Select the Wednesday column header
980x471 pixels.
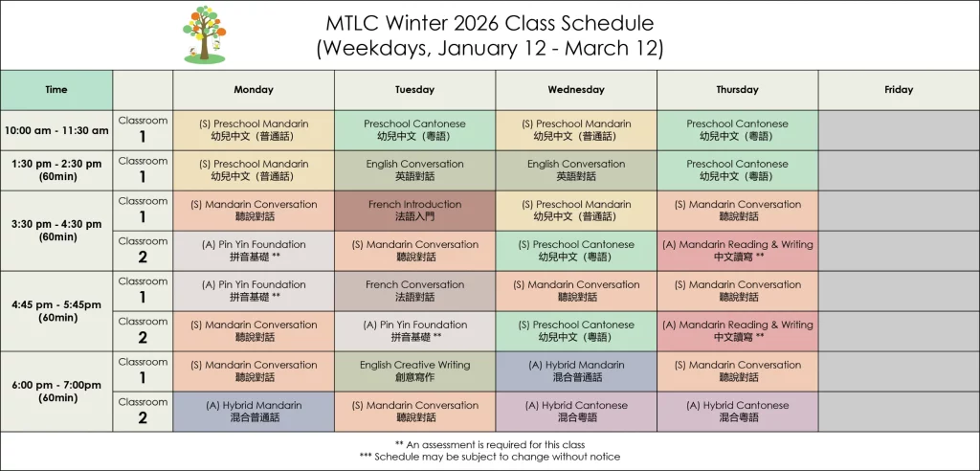tap(576, 90)
